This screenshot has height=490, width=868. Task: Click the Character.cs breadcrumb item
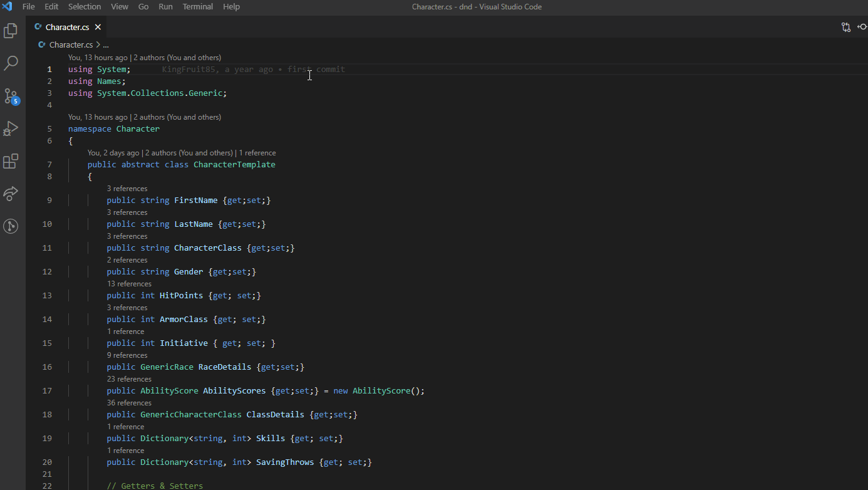[70, 45]
